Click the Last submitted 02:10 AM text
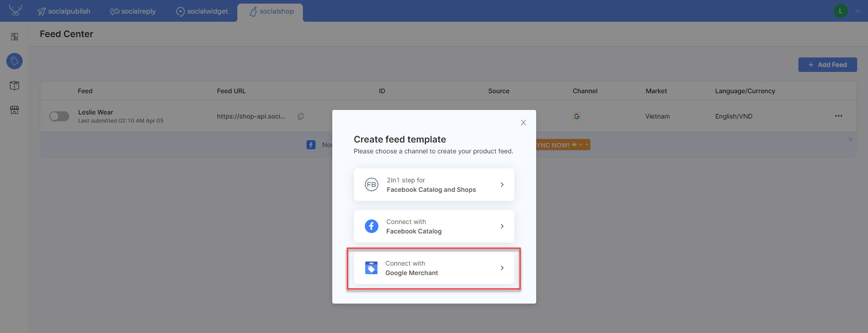The width and height of the screenshot is (868, 333). pyautogui.click(x=121, y=121)
